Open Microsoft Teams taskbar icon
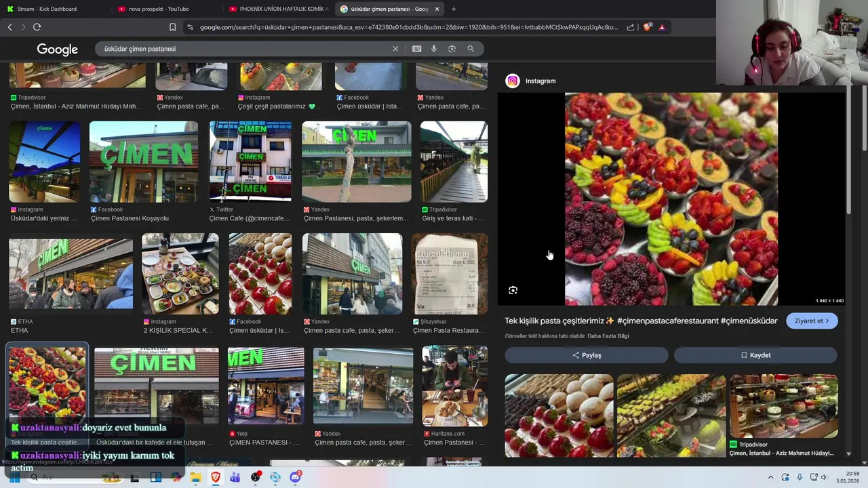The width and height of the screenshot is (868, 488). 235,477
